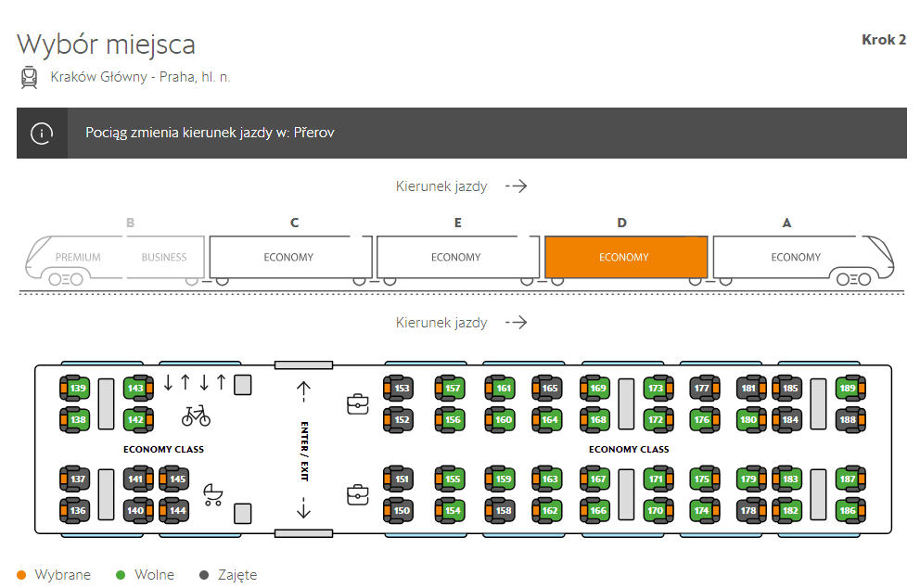
Task: Click occupied seat 178
Action: coord(751,510)
